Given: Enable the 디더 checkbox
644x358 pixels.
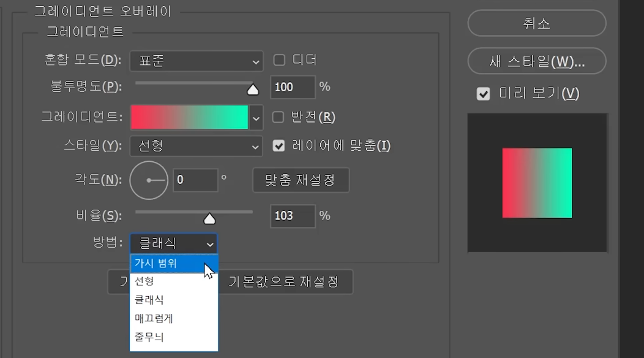Looking at the screenshot, I should click(279, 60).
